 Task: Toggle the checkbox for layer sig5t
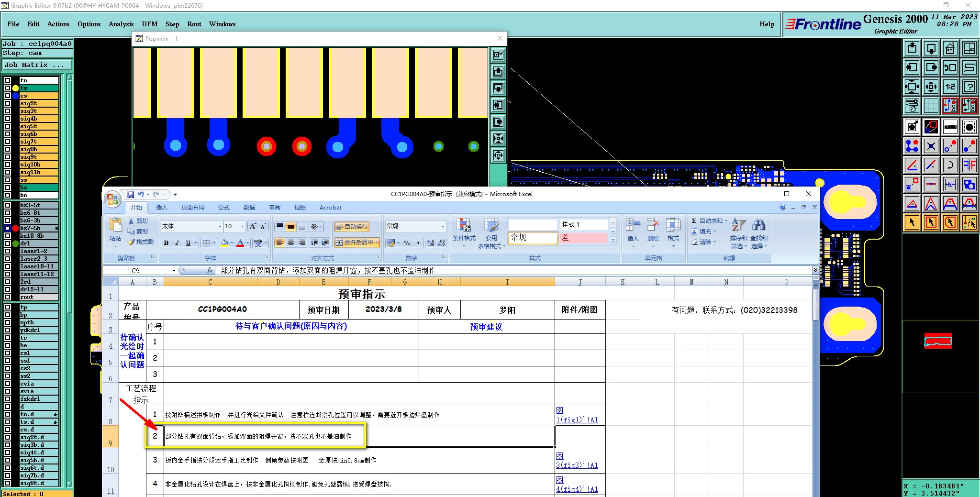(8, 126)
